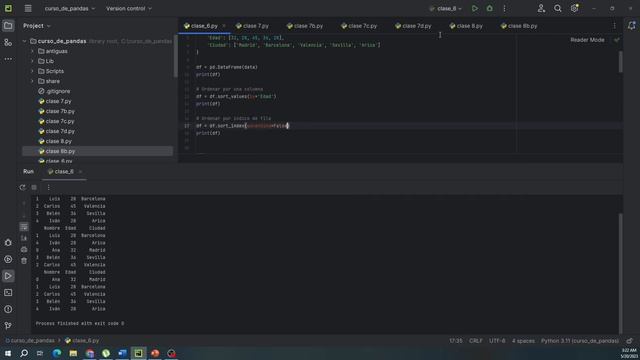Open the main hamburger menu
Screen dimensions: 640x360
coord(28,9)
